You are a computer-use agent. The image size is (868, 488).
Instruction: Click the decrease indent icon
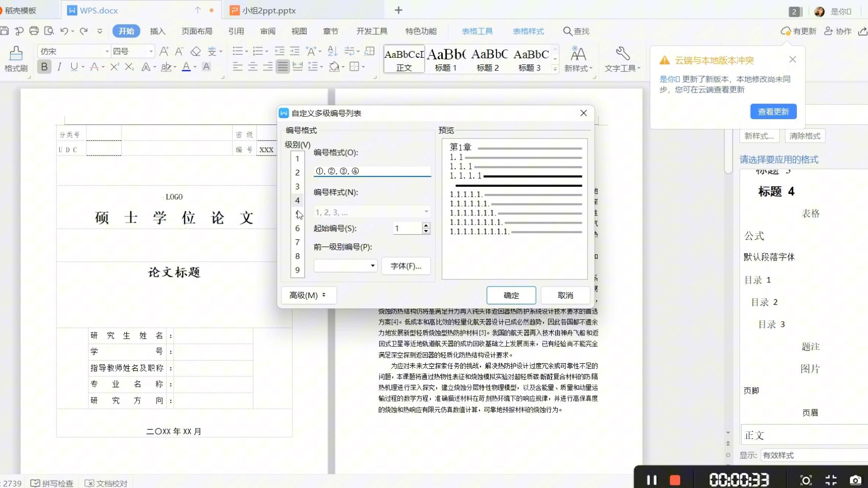click(279, 51)
